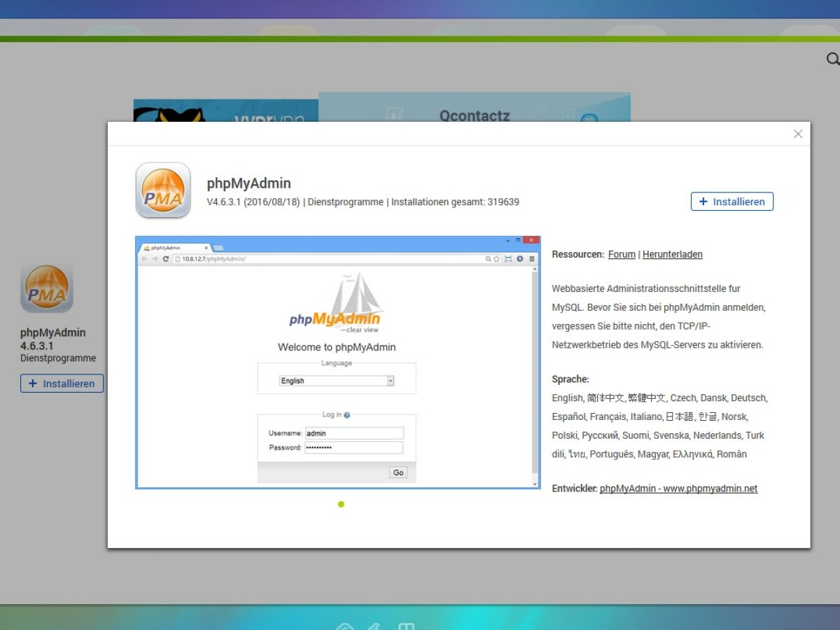Click the Entwickler: label
This screenshot has width=840, height=630.
(575, 489)
